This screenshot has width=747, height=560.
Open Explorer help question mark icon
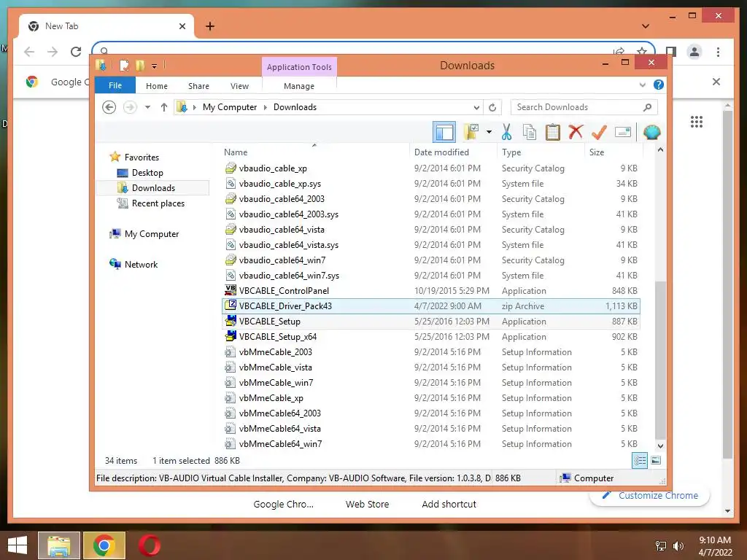[659, 85]
